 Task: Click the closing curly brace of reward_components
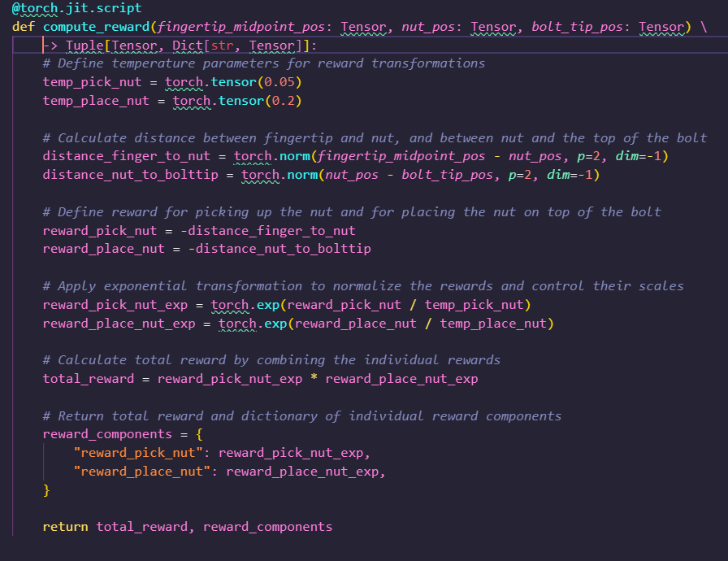(x=46, y=490)
